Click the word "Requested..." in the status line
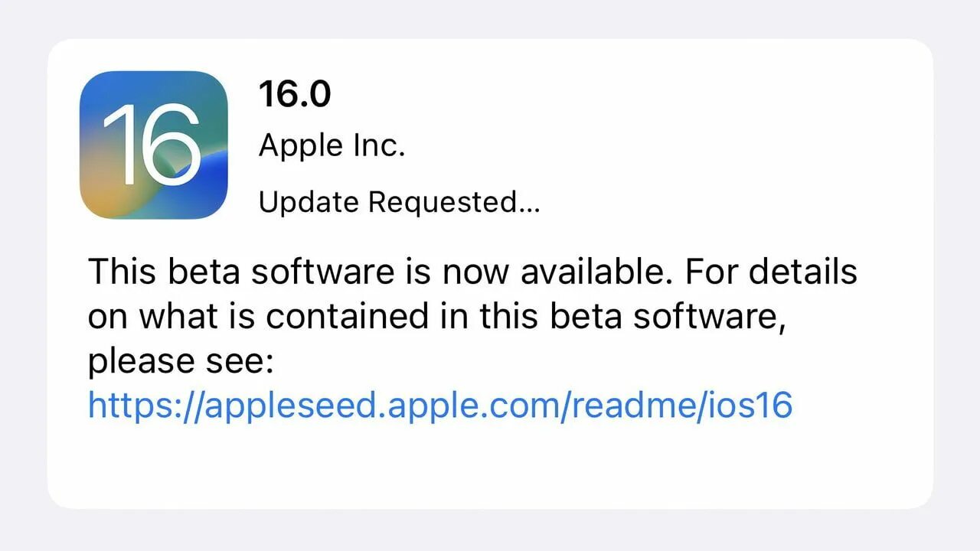The height and width of the screenshot is (551, 980). pyautogui.click(x=454, y=202)
